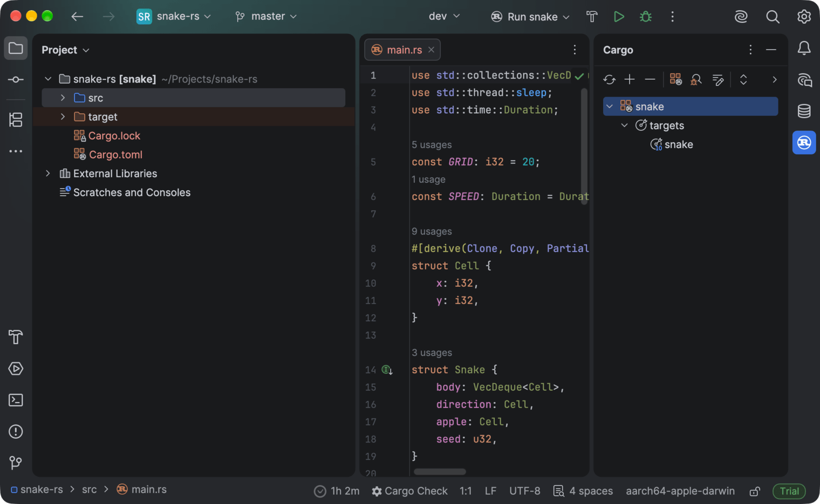
Task: Attach a Cargo project with plus
Action: pyautogui.click(x=630, y=80)
